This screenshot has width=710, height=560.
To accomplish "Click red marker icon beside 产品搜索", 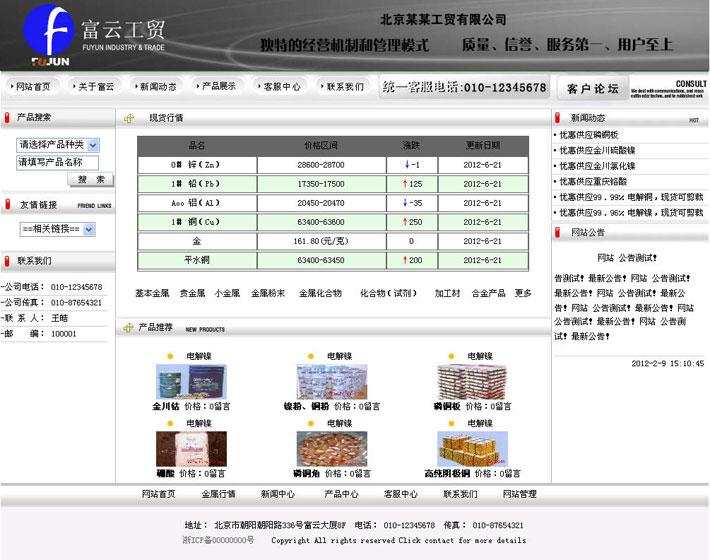I will [x=7, y=118].
